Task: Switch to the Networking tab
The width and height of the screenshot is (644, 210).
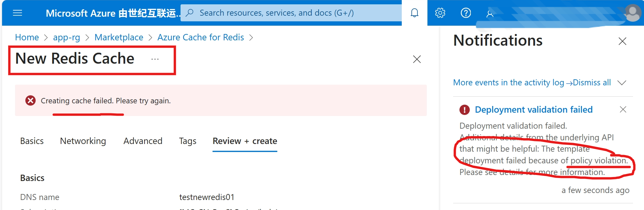Action: pyautogui.click(x=83, y=141)
